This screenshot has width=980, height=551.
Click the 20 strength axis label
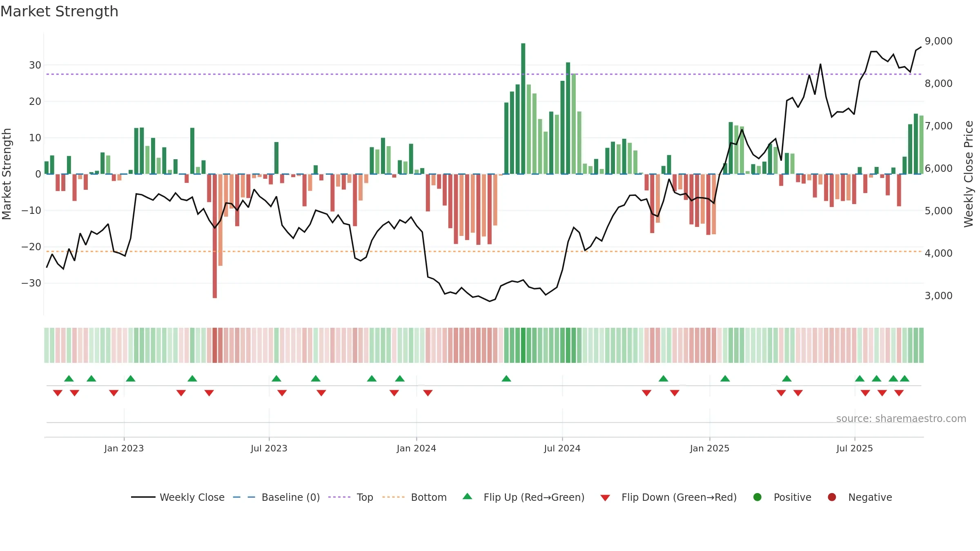[x=35, y=102]
